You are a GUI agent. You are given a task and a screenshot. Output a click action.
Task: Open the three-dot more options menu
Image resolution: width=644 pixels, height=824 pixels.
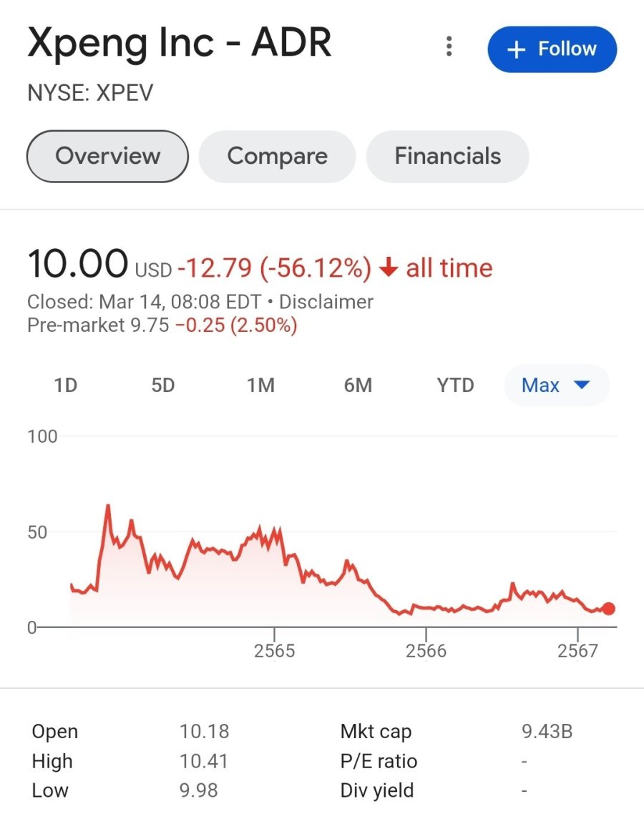coord(449,46)
